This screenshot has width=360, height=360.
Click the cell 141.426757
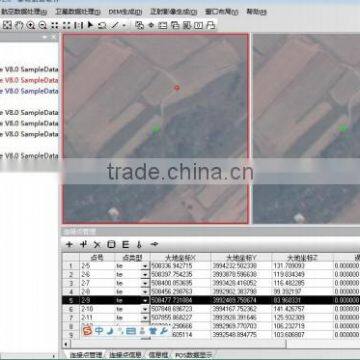(302, 309)
